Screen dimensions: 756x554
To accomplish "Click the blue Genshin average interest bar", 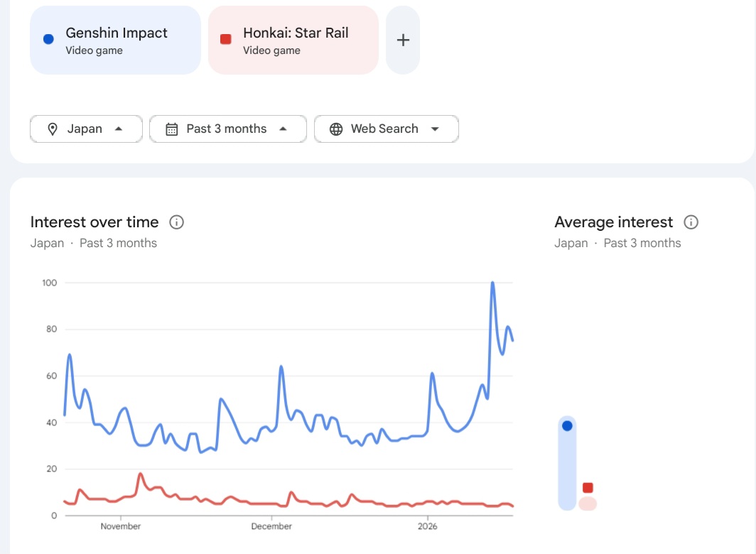I will click(567, 465).
